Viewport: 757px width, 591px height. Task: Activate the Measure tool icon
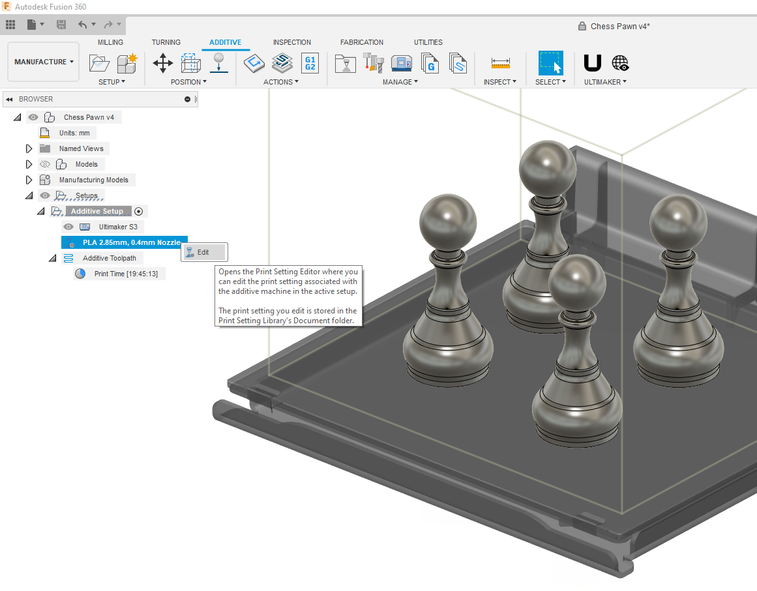coord(500,63)
